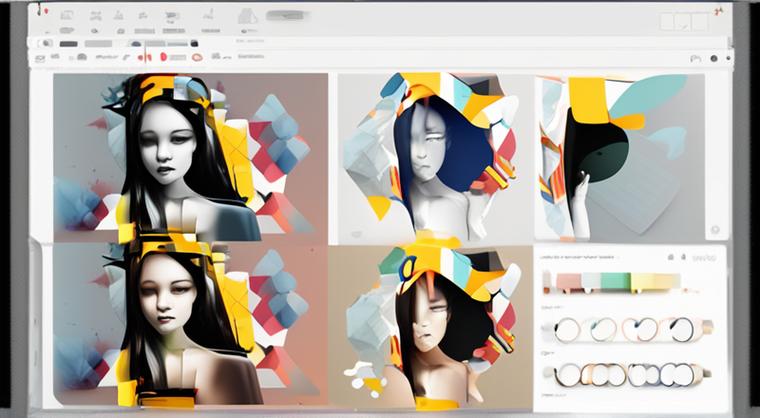Click the dark circle icon at toolbar right end

tap(713, 58)
